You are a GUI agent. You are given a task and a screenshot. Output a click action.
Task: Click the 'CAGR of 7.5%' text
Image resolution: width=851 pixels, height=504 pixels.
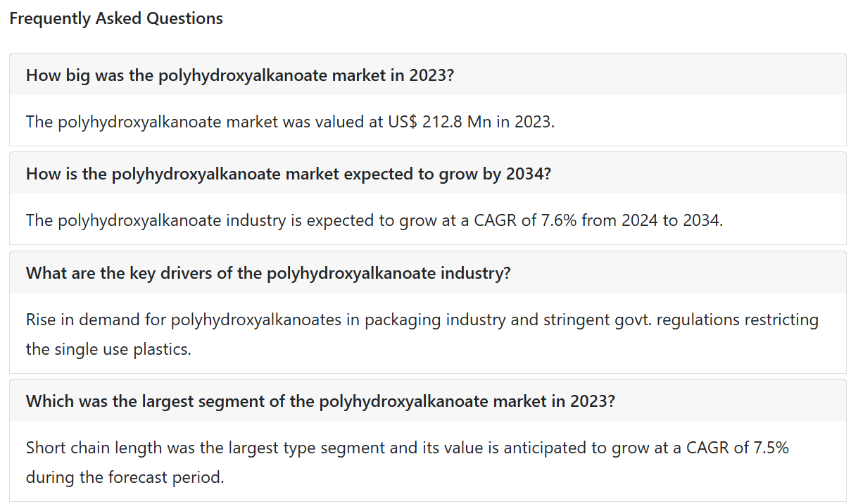(738, 447)
